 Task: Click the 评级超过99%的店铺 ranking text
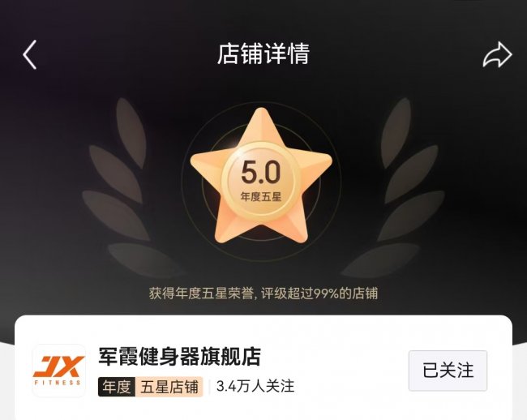[x=319, y=294]
